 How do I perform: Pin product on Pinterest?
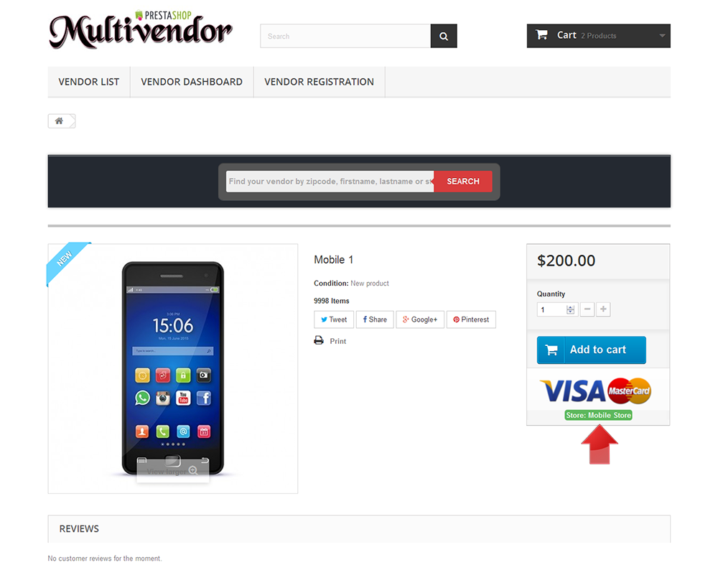tap(471, 319)
